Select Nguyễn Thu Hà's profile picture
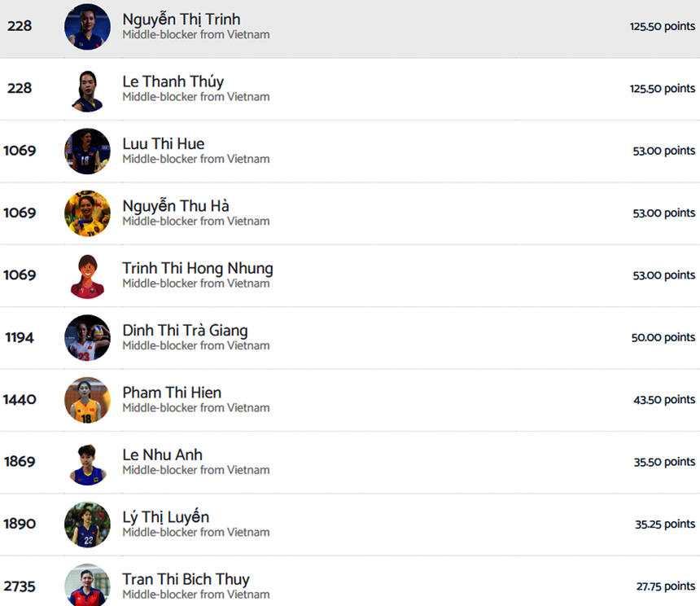This screenshot has width=700, height=606. coord(87,213)
